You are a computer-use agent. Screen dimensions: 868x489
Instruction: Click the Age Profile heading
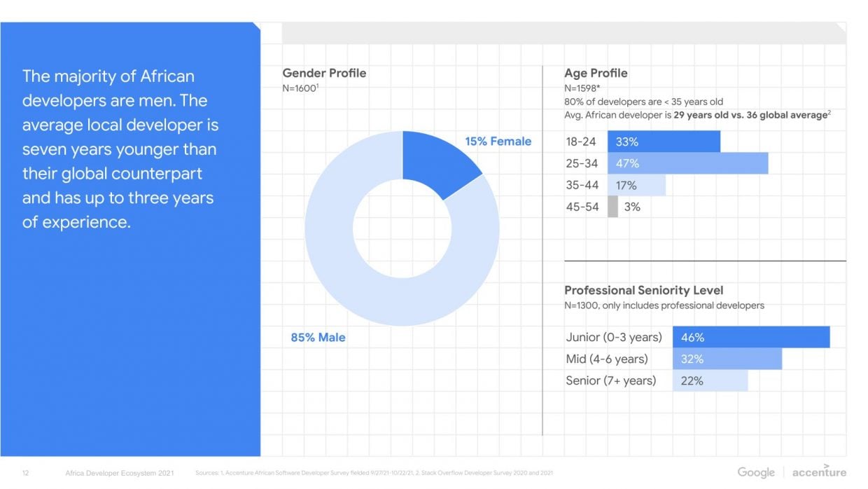pos(596,73)
